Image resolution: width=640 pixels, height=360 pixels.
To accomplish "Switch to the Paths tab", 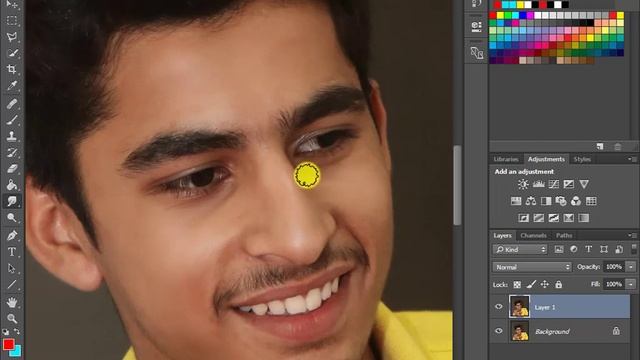I will click(x=564, y=236).
